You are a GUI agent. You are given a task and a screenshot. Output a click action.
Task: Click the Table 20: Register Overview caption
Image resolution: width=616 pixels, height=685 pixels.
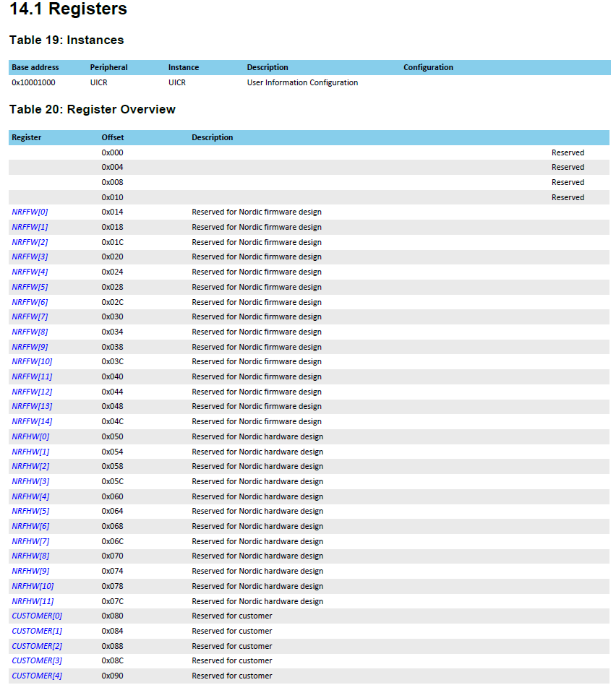(92, 109)
